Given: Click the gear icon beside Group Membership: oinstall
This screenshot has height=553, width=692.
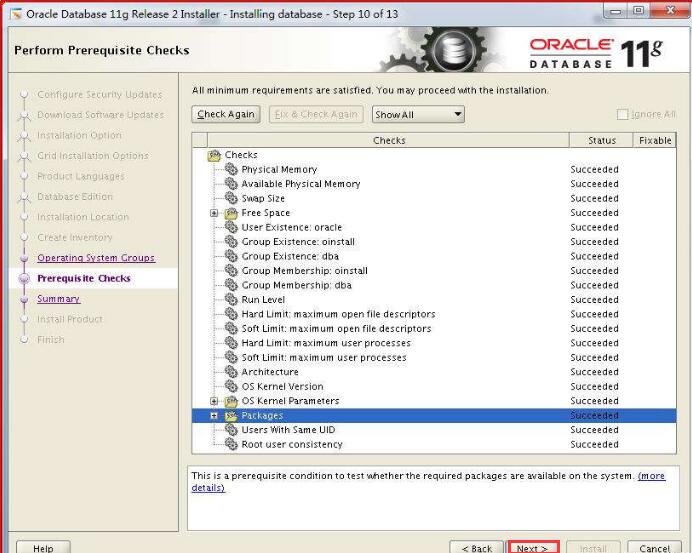Looking at the screenshot, I should click(231, 271).
